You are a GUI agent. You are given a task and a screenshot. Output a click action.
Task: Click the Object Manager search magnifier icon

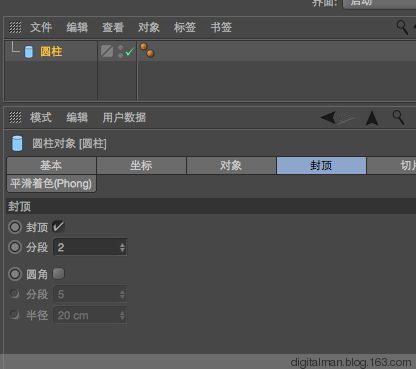pyautogui.click(x=402, y=27)
